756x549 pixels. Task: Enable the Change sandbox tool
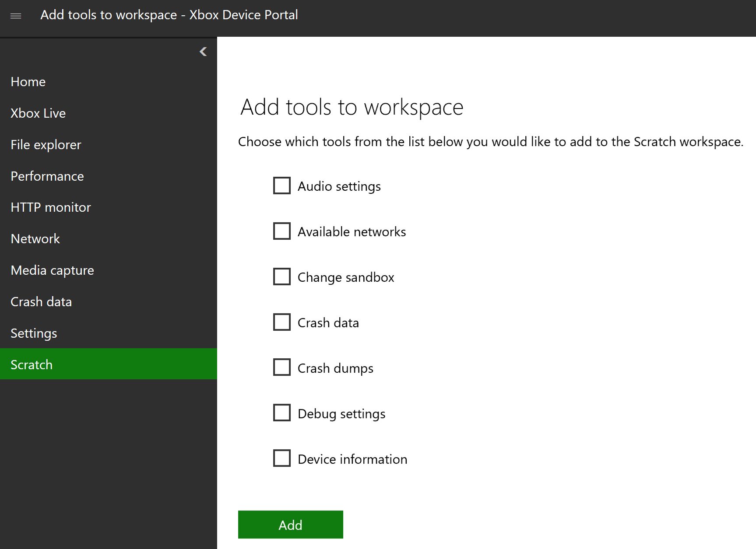[281, 276]
